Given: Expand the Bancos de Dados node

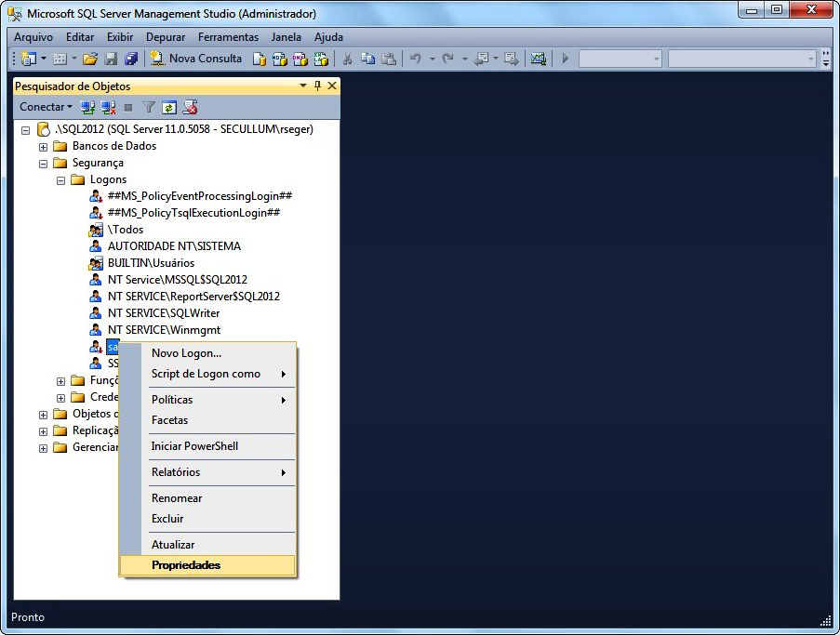Looking at the screenshot, I should pyautogui.click(x=44, y=147).
